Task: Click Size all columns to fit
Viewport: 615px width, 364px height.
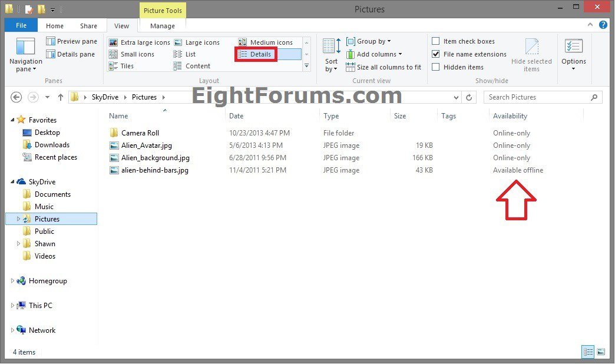Action: [x=383, y=67]
